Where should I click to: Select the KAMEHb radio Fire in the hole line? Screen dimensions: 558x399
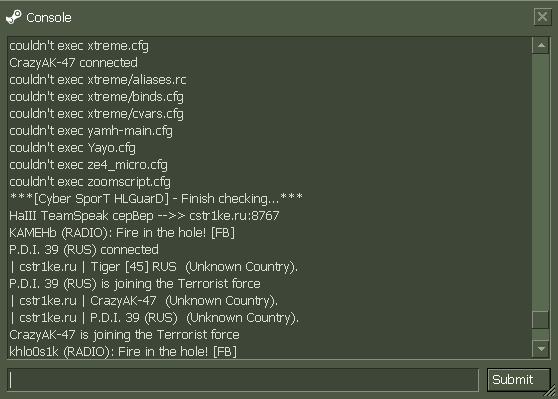point(122,233)
